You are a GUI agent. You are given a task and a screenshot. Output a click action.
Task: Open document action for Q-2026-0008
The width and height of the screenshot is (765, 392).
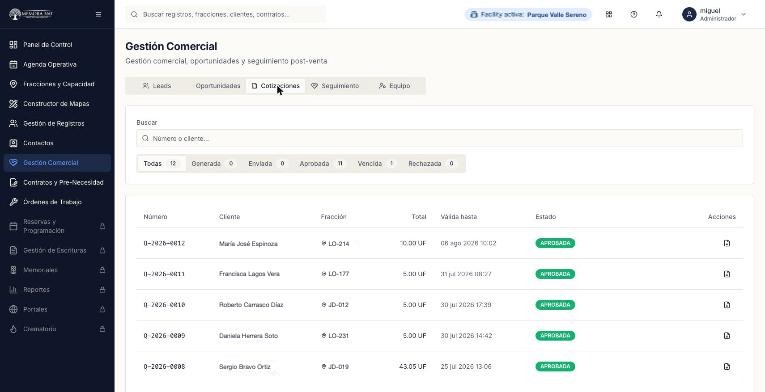point(727,367)
